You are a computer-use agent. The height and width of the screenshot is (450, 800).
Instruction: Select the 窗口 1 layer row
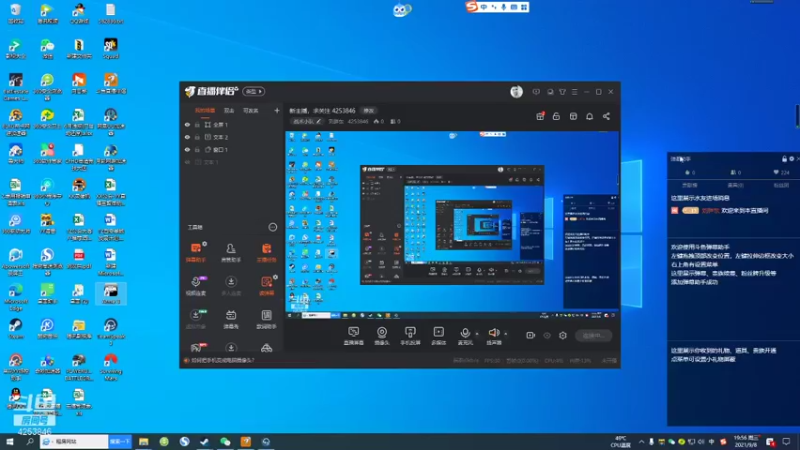coord(231,149)
